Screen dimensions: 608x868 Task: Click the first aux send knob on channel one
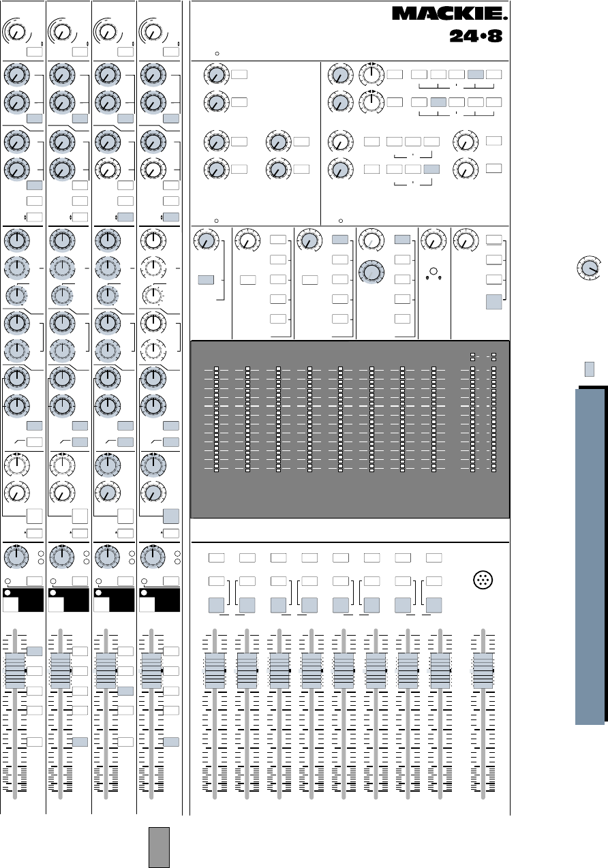[x=16, y=75]
